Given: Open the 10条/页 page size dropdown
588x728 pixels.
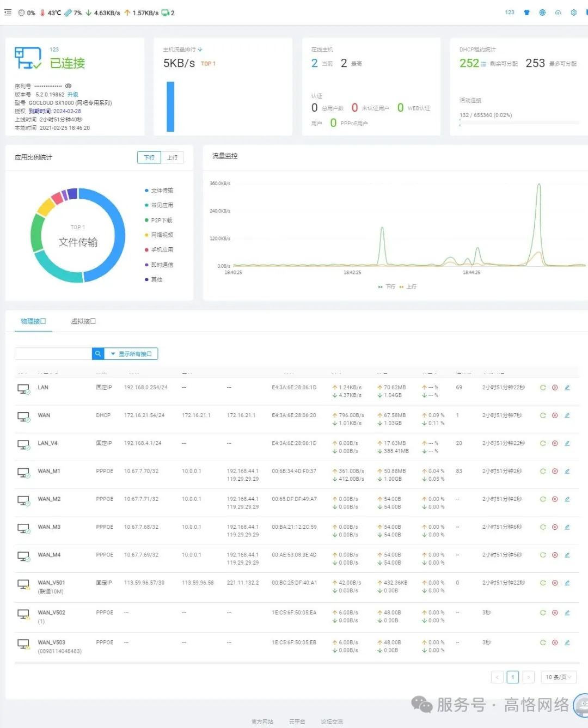Looking at the screenshot, I should [x=558, y=677].
